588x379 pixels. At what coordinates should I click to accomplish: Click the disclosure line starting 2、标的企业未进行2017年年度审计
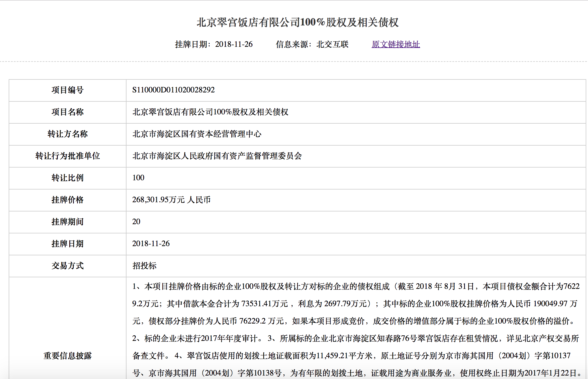tap(356, 339)
